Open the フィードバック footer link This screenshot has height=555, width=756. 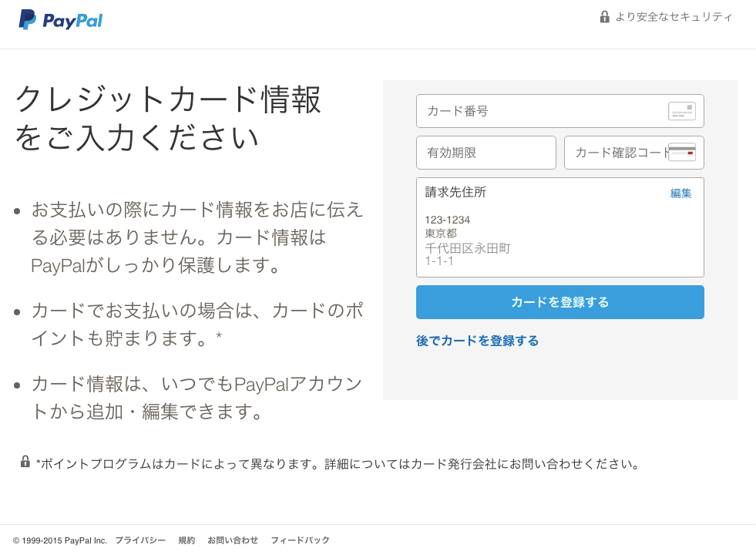point(300,540)
